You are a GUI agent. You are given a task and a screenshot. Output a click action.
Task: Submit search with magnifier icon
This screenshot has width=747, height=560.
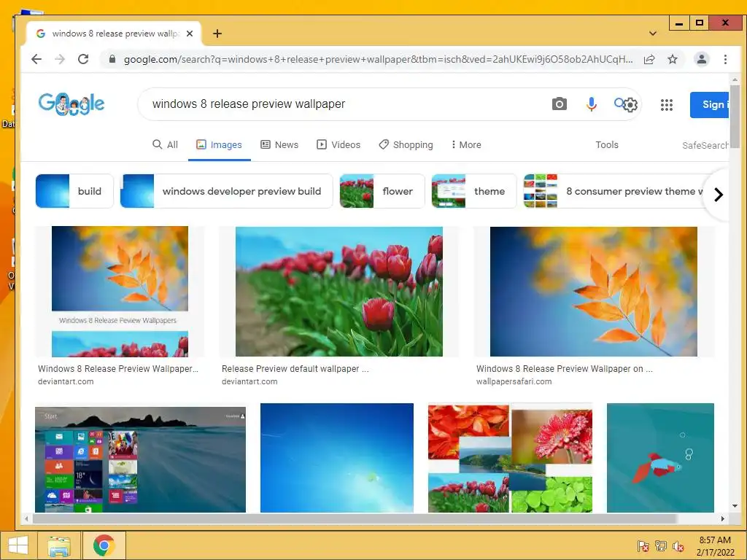pos(619,103)
